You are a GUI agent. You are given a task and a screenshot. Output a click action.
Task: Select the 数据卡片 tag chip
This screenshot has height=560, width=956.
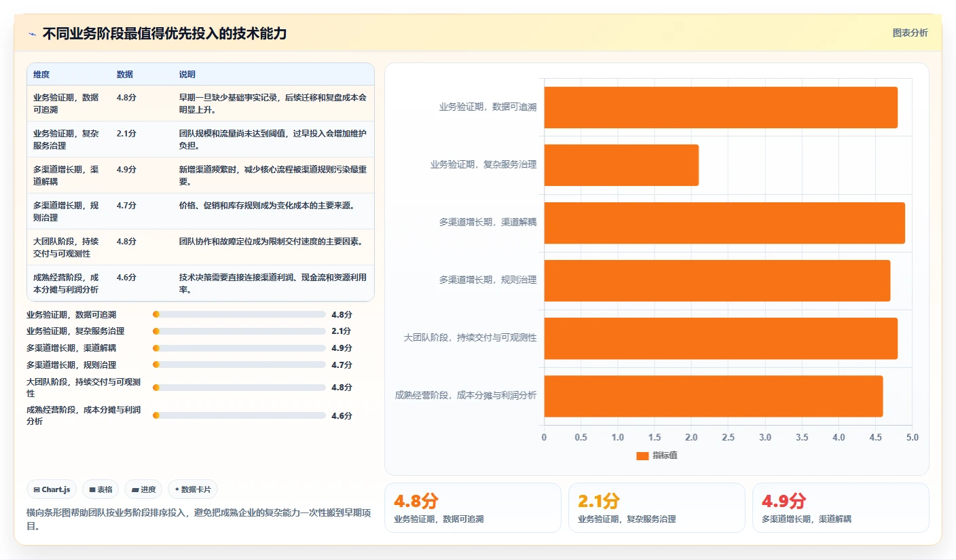[x=193, y=489]
